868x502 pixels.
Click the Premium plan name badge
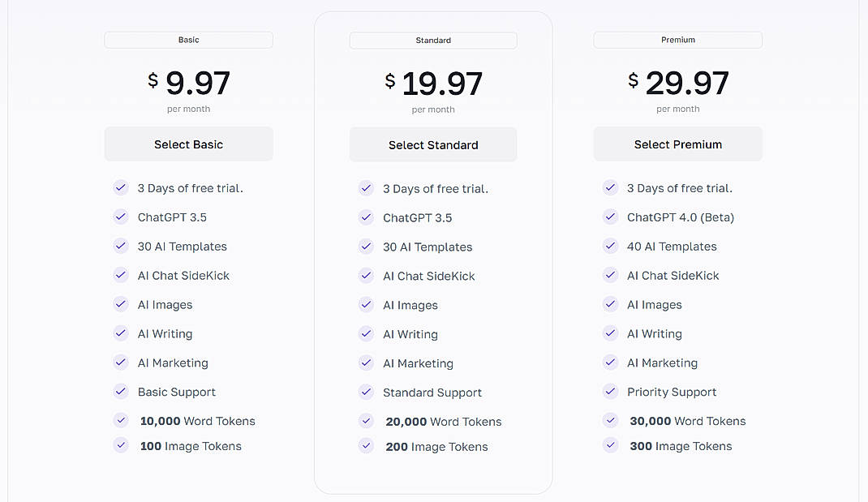coord(677,40)
